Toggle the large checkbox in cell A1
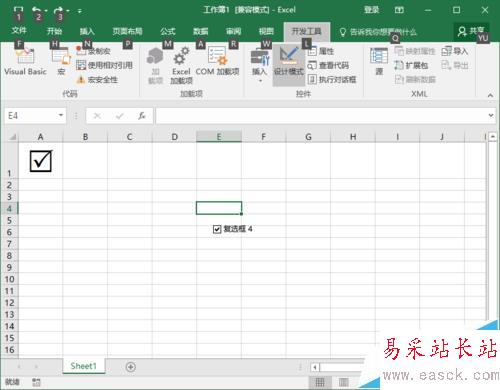The width and height of the screenshot is (500, 390). [41, 161]
